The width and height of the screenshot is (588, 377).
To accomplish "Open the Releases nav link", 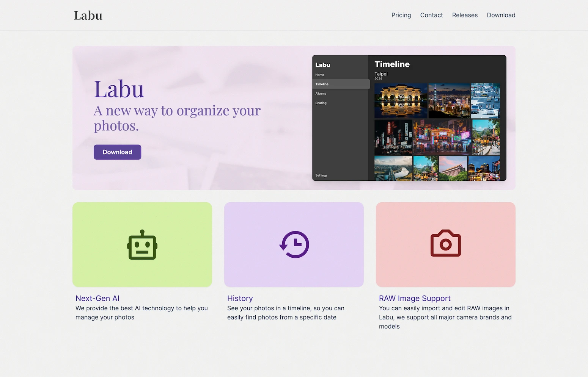I will tap(465, 15).
